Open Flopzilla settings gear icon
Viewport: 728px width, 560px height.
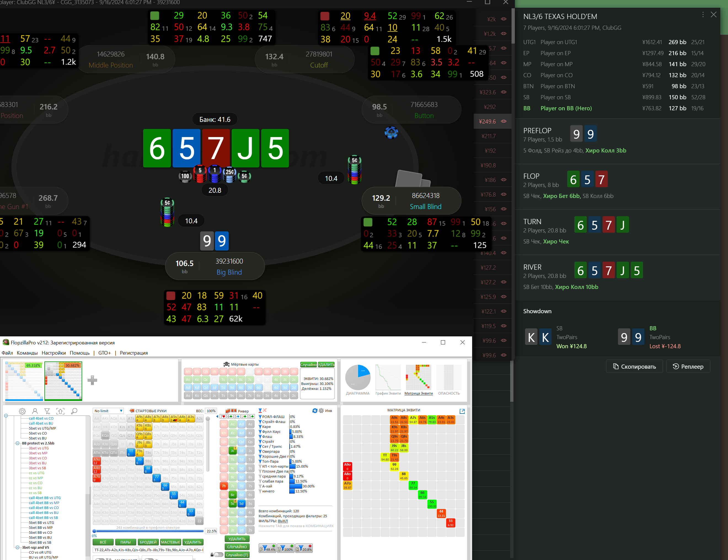(x=22, y=411)
